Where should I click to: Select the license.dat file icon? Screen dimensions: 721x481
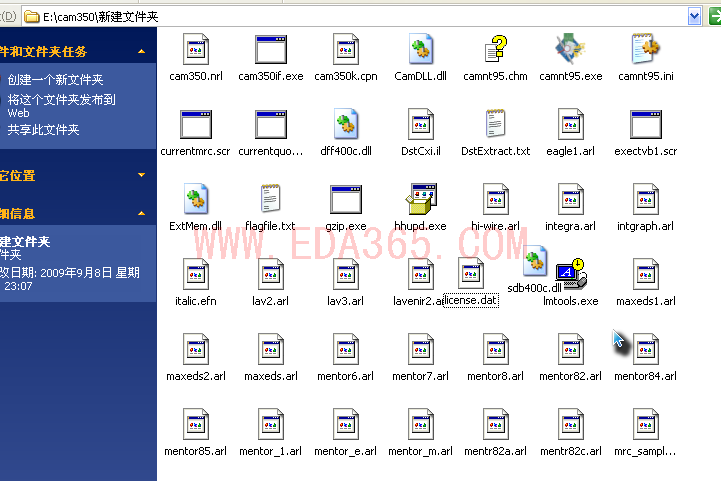click(x=471, y=273)
